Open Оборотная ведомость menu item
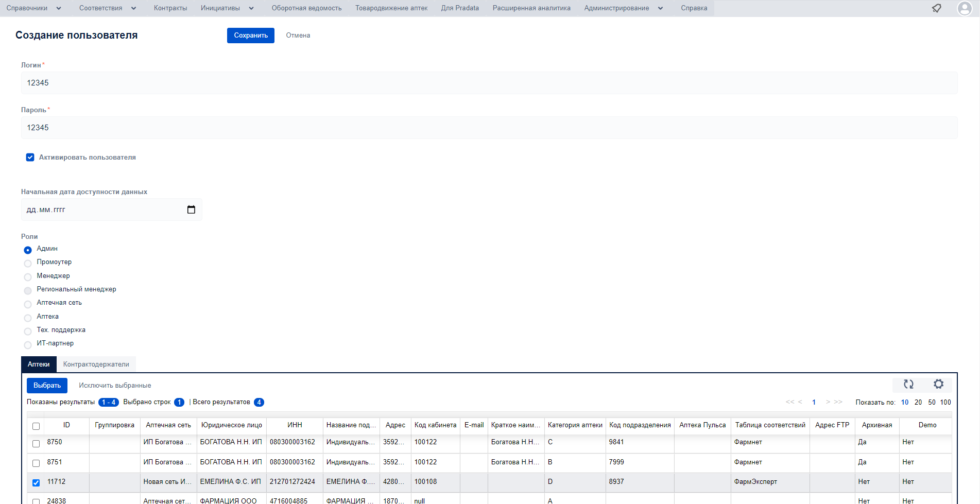 coord(306,8)
